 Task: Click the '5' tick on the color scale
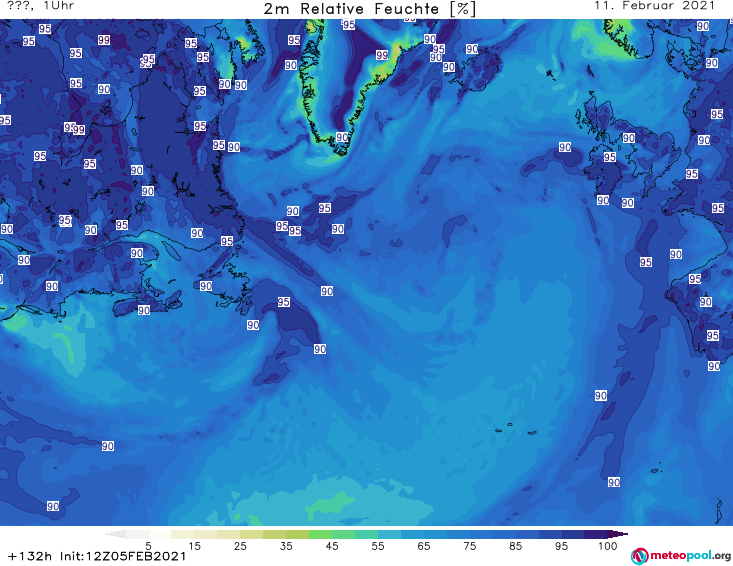pos(148,546)
